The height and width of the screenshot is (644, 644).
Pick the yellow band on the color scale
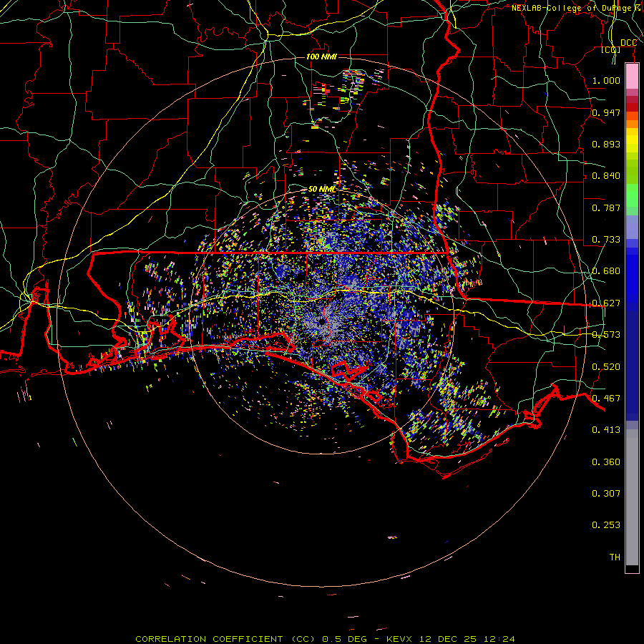[632, 141]
